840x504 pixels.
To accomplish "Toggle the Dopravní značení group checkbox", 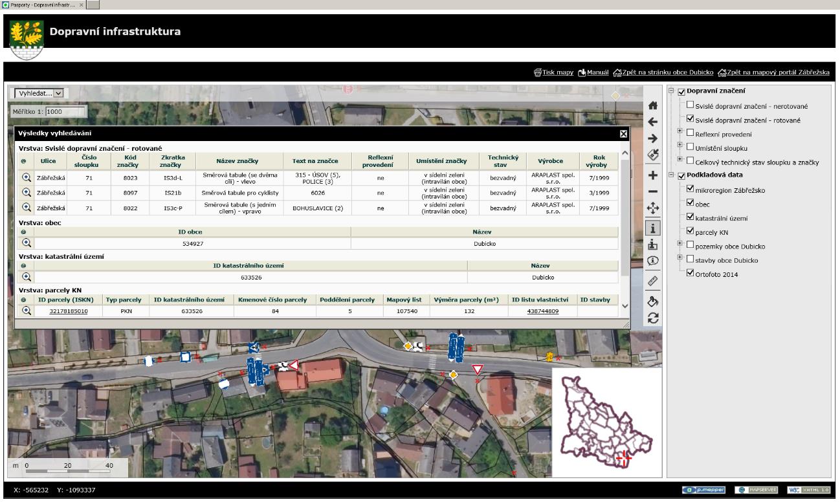I will 681,92.
